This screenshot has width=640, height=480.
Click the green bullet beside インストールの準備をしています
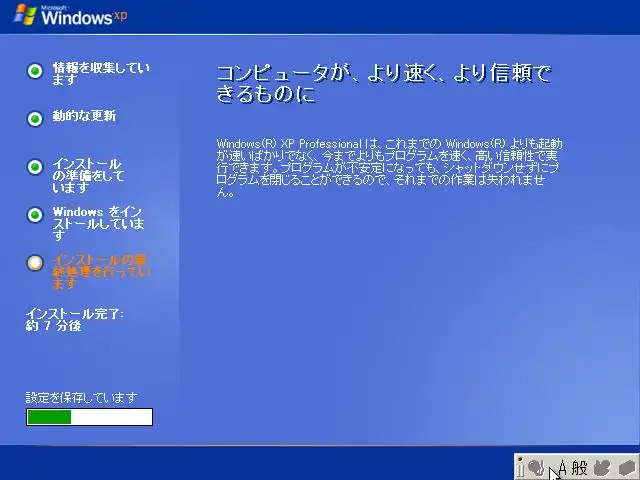coord(35,167)
